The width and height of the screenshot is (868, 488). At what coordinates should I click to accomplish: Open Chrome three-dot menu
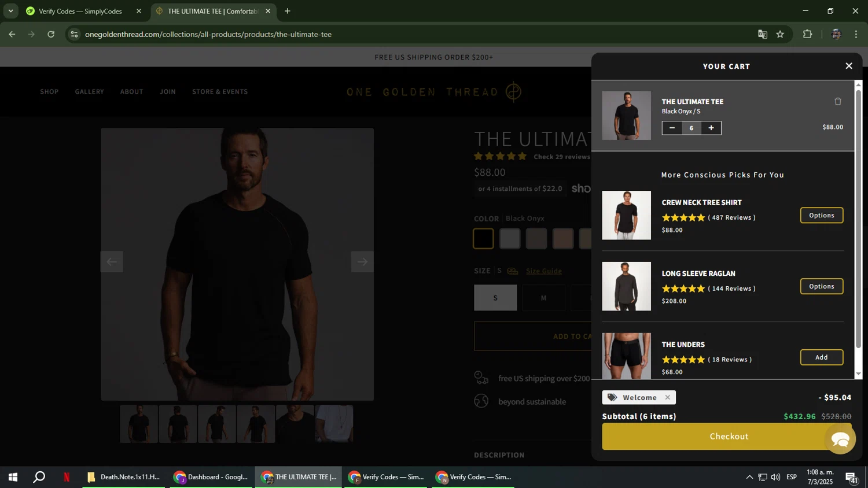(856, 35)
